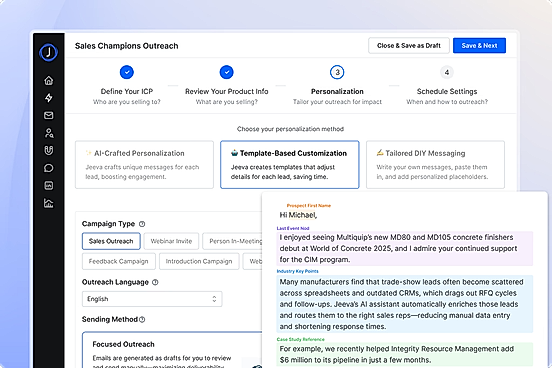
Task: Open the magnet icon in sidebar
Action: pyautogui.click(x=49, y=150)
